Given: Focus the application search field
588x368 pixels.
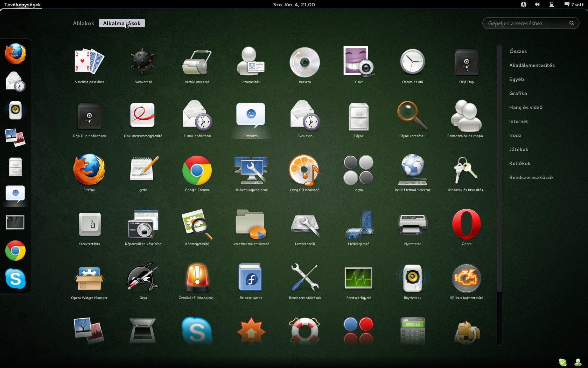Looking at the screenshot, I should 531,23.
